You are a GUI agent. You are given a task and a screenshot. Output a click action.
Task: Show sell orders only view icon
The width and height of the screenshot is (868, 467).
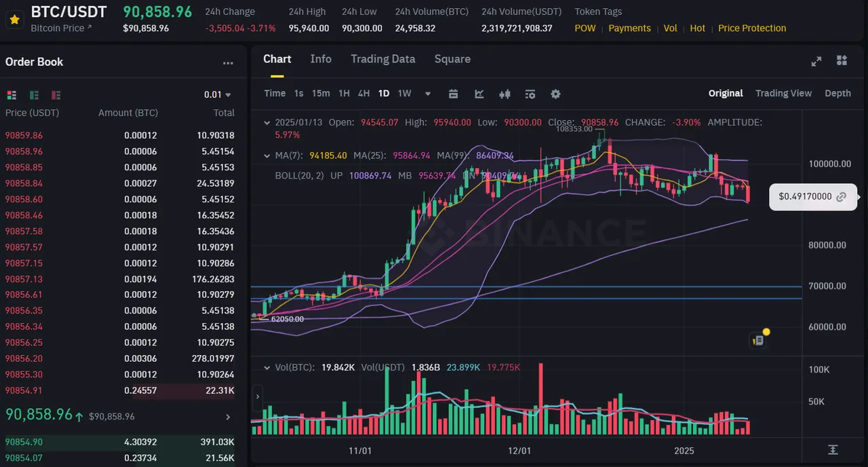[56, 95]
